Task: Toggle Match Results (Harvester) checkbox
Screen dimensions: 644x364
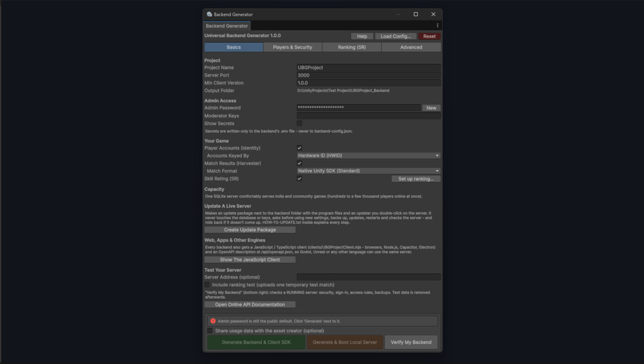Action: pyautogui.click(x=299, y=163)
